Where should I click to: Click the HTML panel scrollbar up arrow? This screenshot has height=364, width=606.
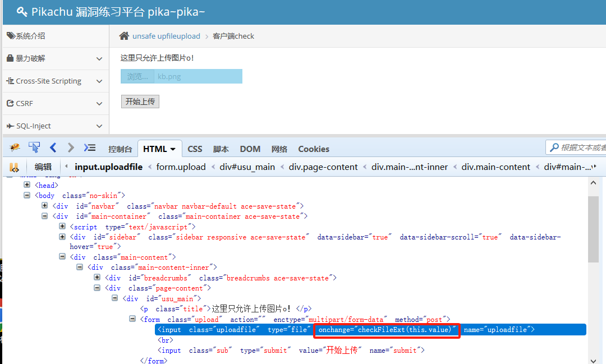coord(593,183)
